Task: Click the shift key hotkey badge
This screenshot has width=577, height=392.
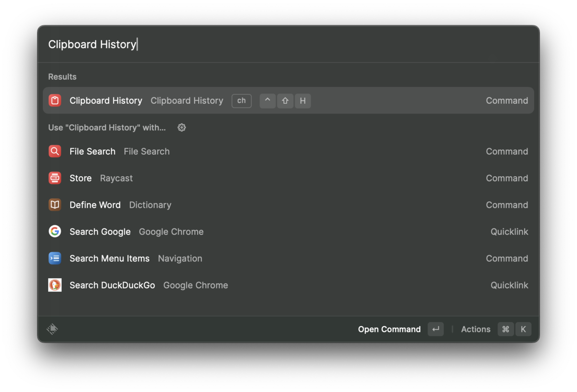Action: (285, 100)
